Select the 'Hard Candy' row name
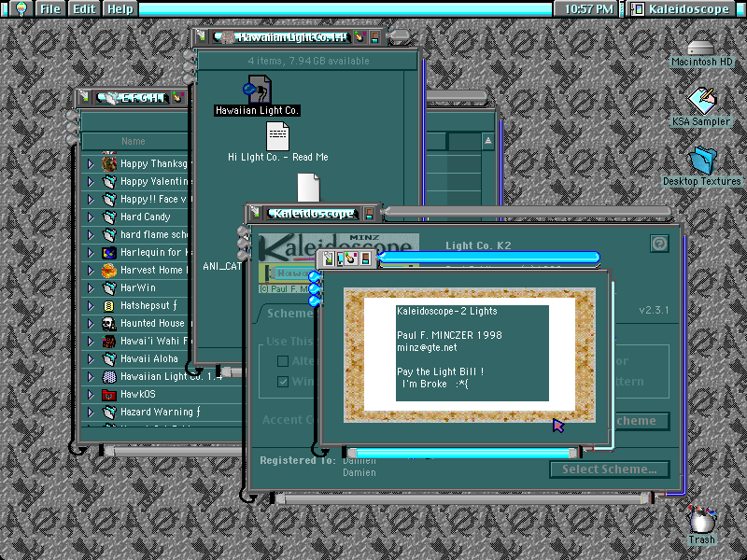Screen dimensions: 747x560 146,217
